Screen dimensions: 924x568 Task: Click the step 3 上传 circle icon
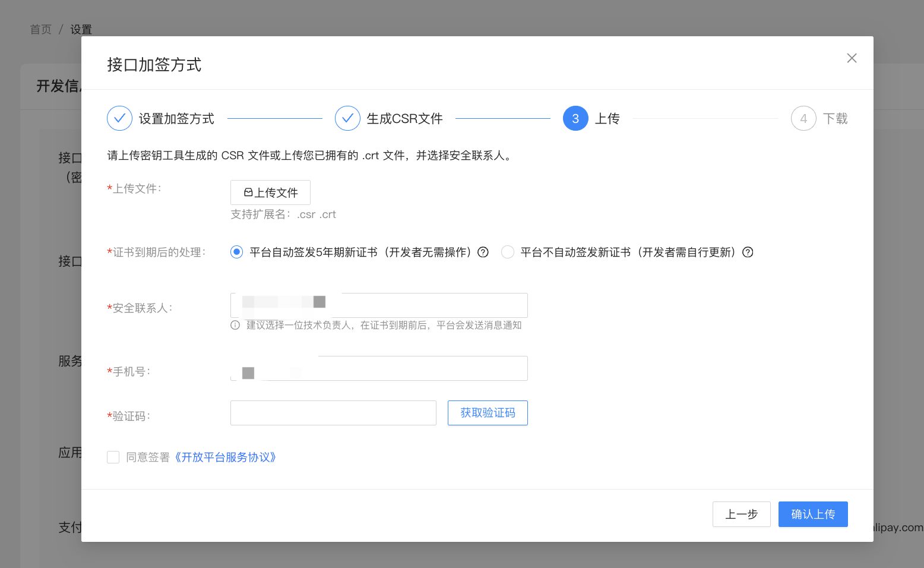pos(575,118)
